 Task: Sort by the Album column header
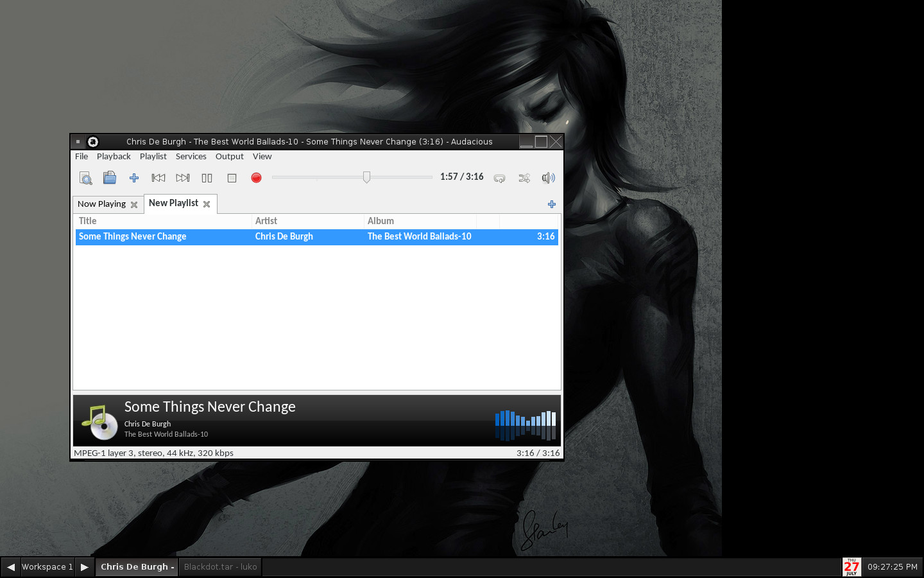pyautogui.click(x=420, y=221)
